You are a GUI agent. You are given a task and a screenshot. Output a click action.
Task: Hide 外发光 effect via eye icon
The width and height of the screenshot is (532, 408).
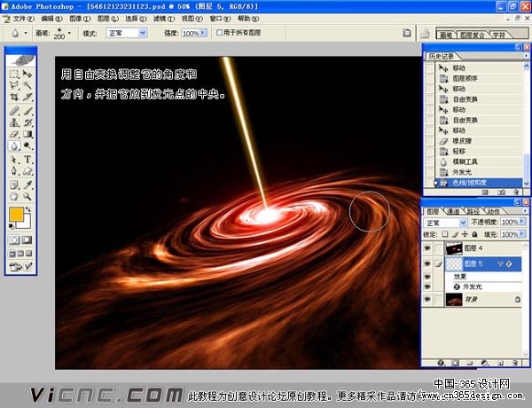pos(427,286)
